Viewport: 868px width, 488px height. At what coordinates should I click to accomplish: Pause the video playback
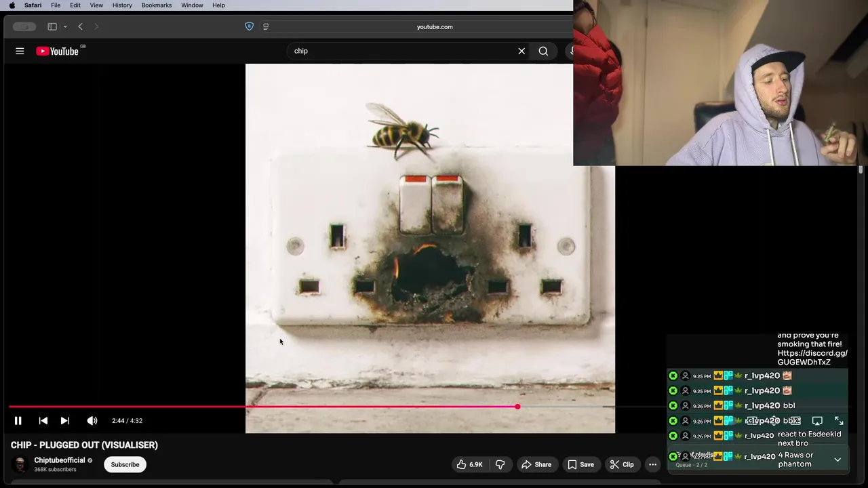(18, 421)
